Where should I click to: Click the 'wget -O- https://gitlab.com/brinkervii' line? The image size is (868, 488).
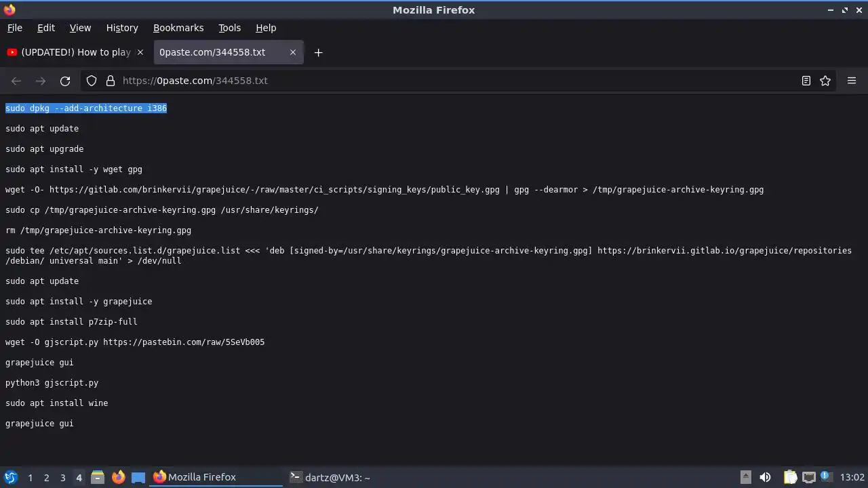(384, 190)
